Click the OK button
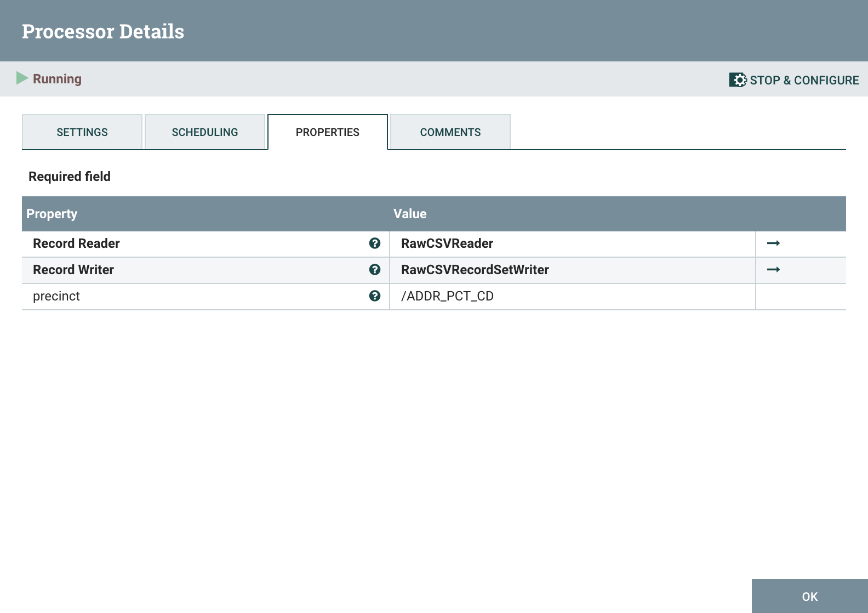 pos(810,597)
